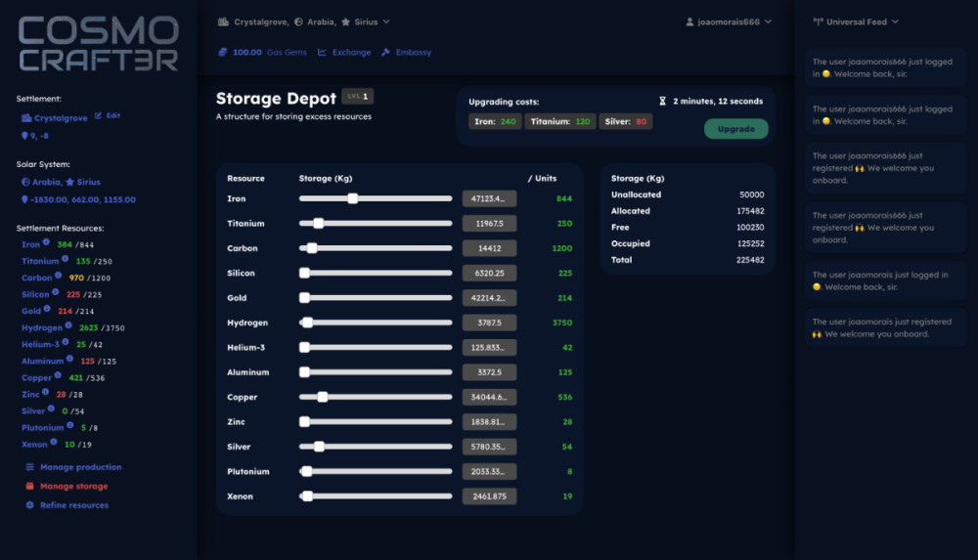The width and height of the screenshot is (978, 560).
Task: Expand the Universal Feed dropdown
Action: pyautogui.click(x=893, y=22)
